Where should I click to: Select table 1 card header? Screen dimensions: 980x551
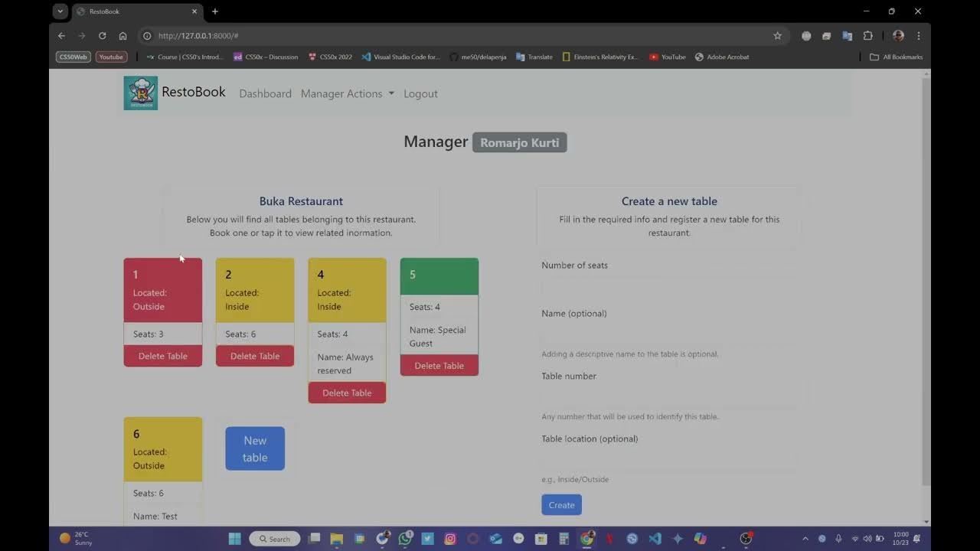(x=163, y=290)
